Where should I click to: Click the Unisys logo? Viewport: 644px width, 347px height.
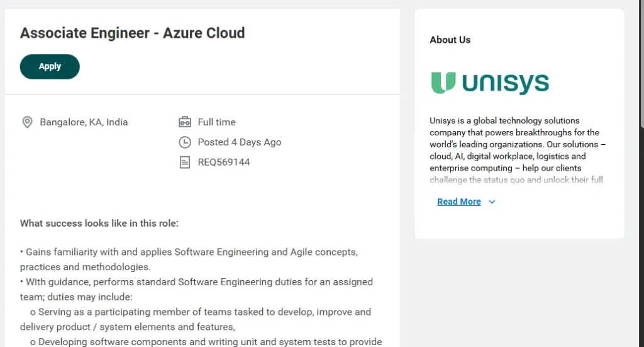click(489, 83)
